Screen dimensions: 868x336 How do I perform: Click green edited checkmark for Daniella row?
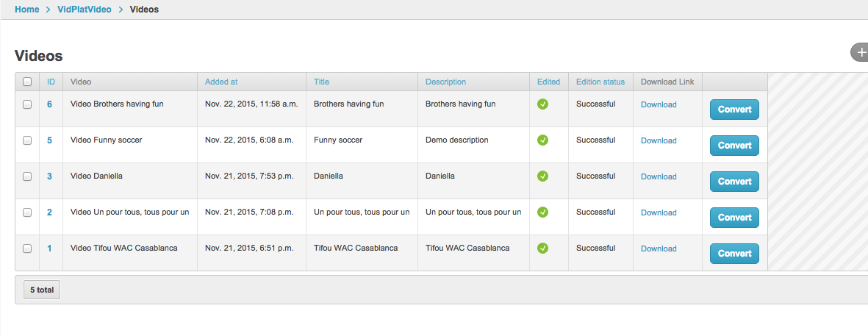pyautogui.click(x=542, y=176)
